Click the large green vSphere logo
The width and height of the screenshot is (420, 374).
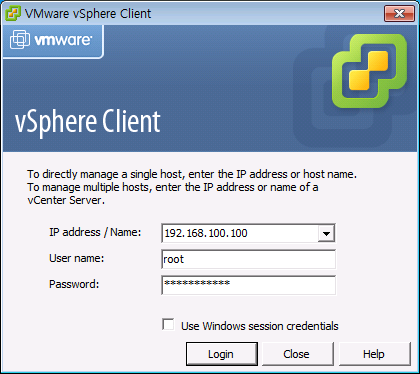coord(369,71)
